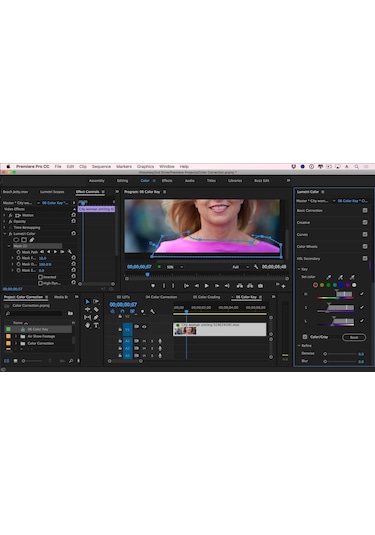The width and height of the screenshot is (375, 535).
Task: Select the red color swatch
Action: pos(315,285)
